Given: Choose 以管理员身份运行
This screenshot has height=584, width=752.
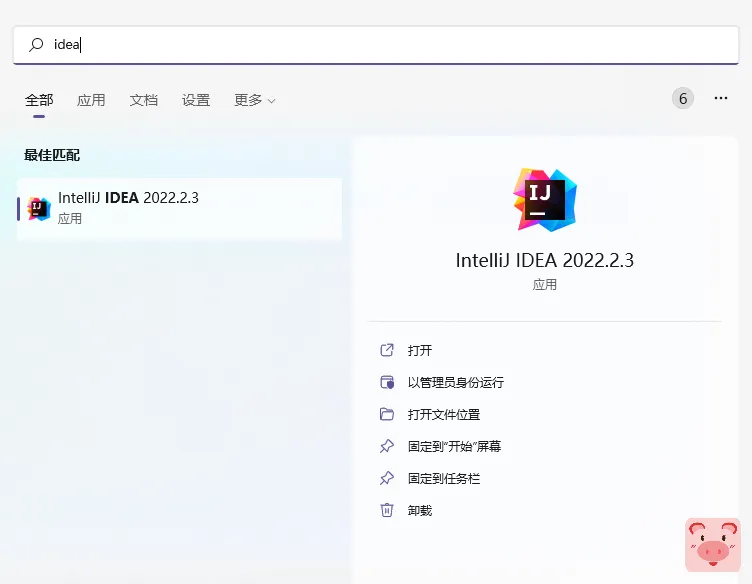Looking at the screenshot, I should coord(456,383).
